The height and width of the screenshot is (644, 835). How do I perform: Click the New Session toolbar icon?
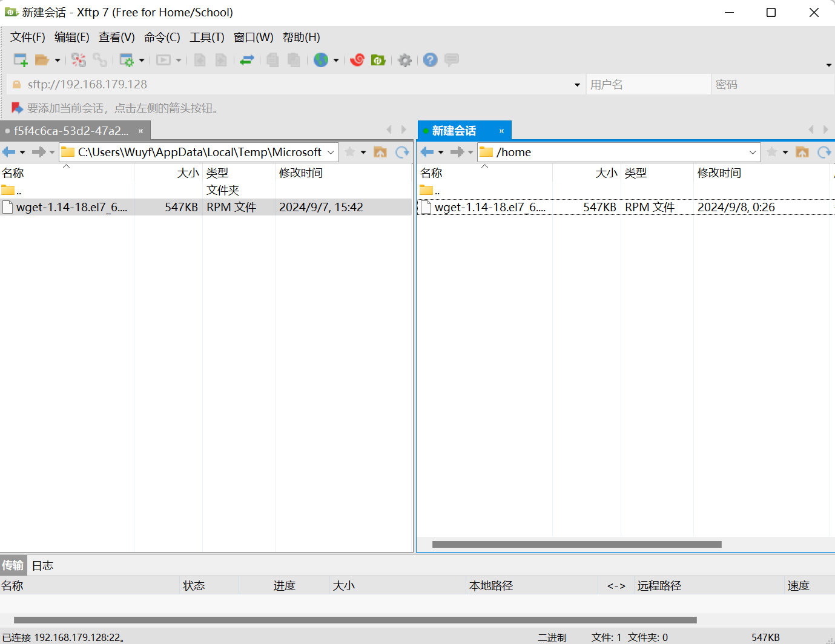coord(21,60)
